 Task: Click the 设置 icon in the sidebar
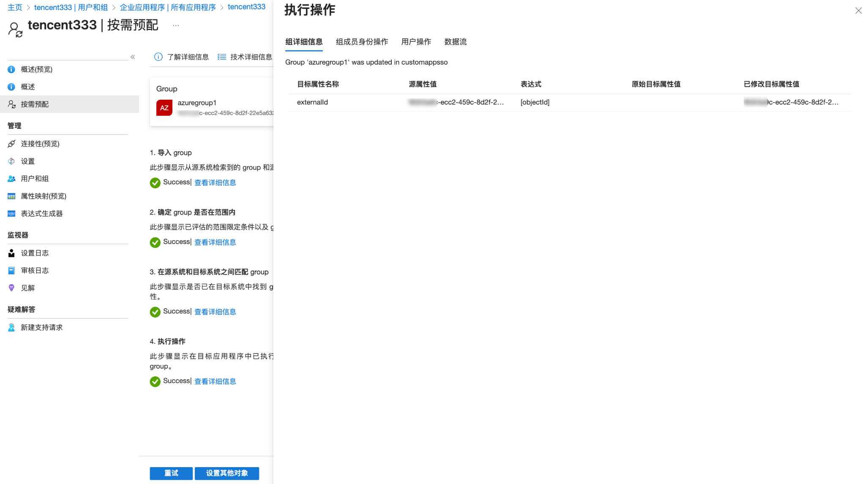point(11,161)
